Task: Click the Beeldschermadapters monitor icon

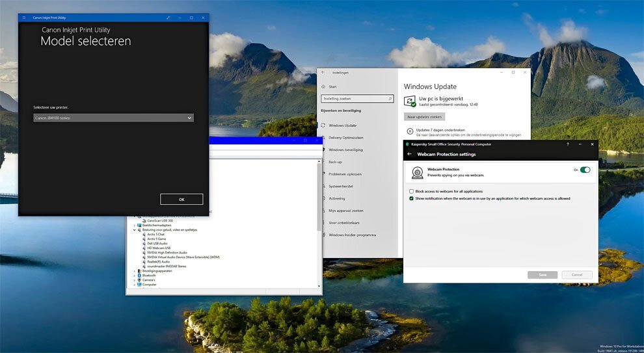Action: (139, 226)
